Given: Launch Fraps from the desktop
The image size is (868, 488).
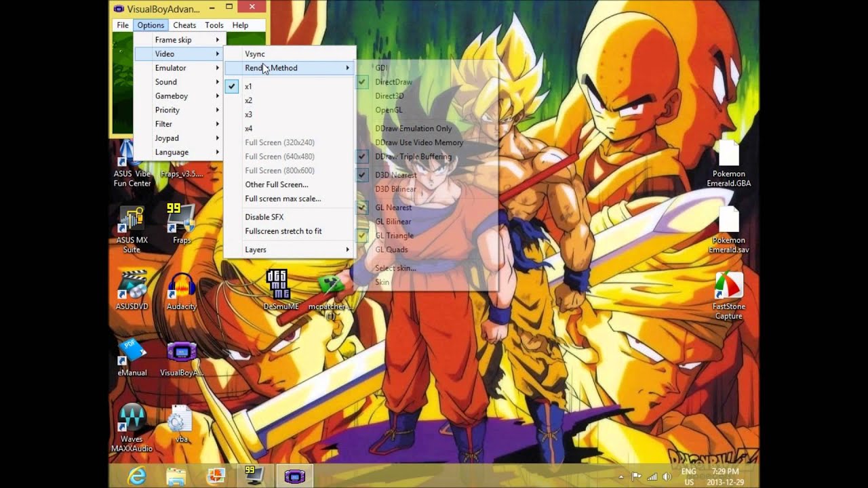Looking at the screenshot, I should tap(181, 223).
